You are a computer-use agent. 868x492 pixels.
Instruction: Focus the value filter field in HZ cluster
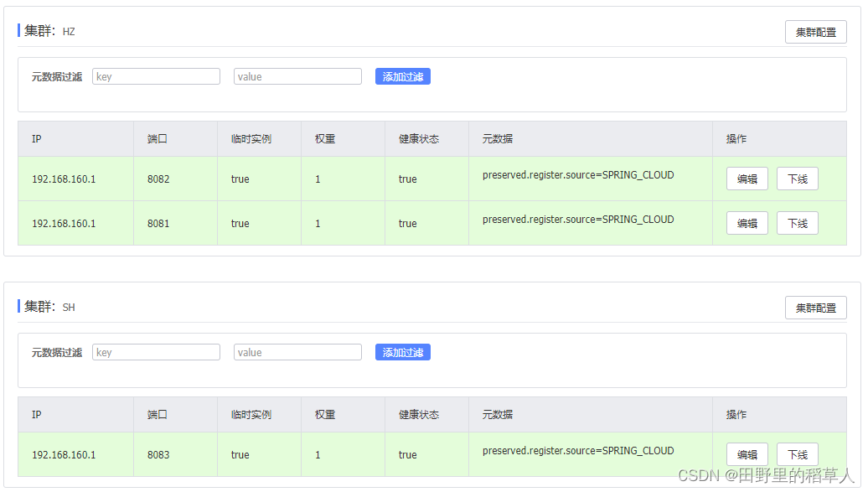coord(297,76)
